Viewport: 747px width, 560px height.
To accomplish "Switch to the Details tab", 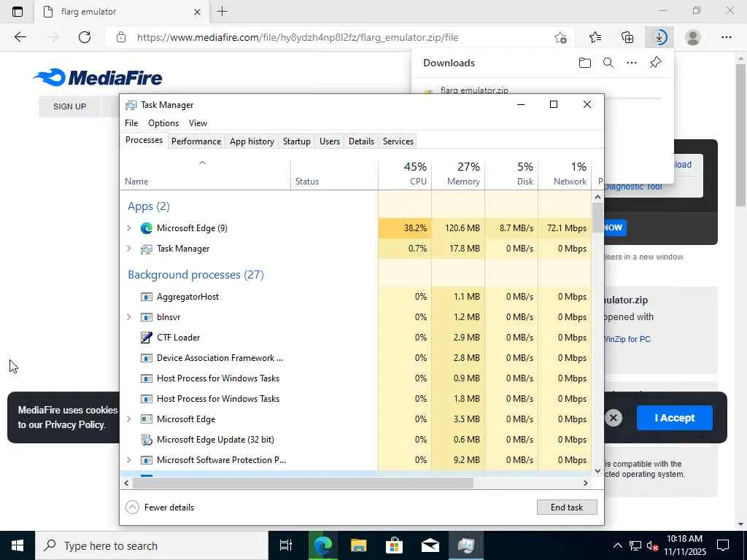I will tap(361, 141).
